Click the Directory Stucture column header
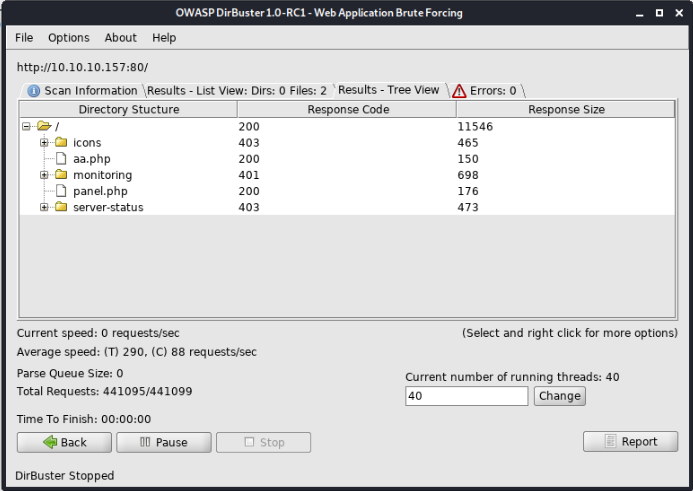693x491 pixels. [x=129, y=110]
